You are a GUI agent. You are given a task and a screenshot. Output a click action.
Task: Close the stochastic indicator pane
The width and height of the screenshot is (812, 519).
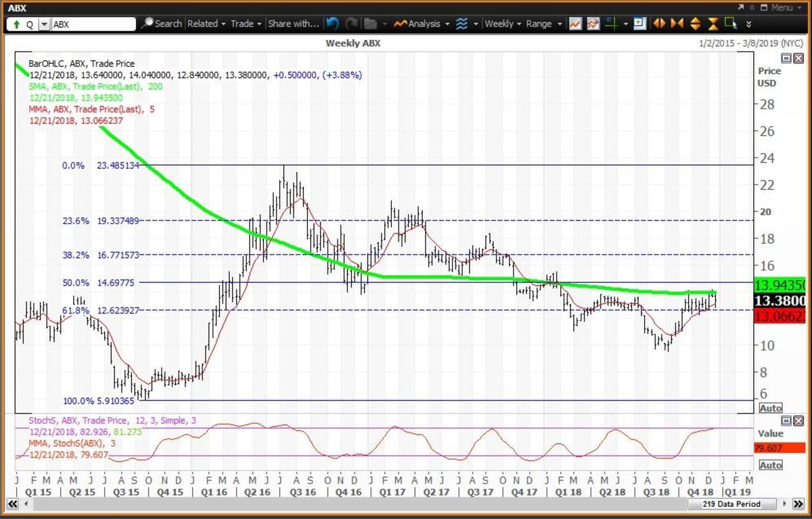[798, 421]
